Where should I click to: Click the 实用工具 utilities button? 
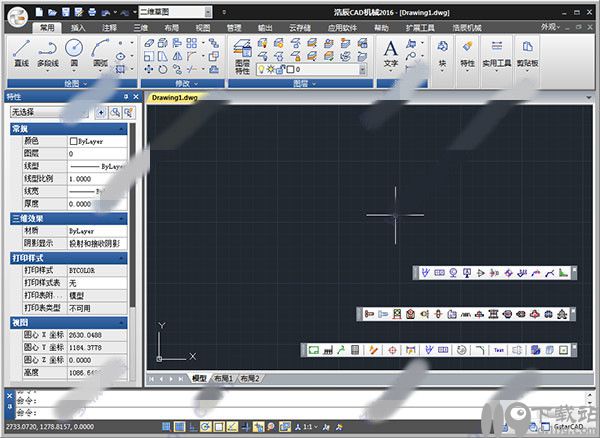coord(496,54)
